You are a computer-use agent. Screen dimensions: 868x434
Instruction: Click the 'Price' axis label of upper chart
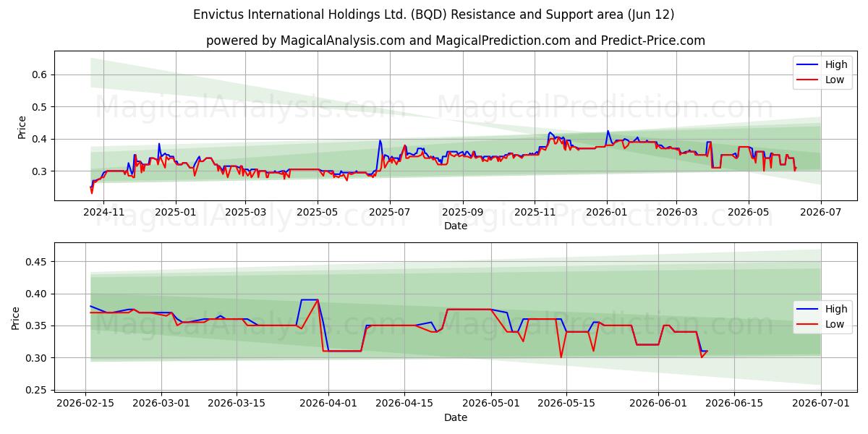point(22,127)
